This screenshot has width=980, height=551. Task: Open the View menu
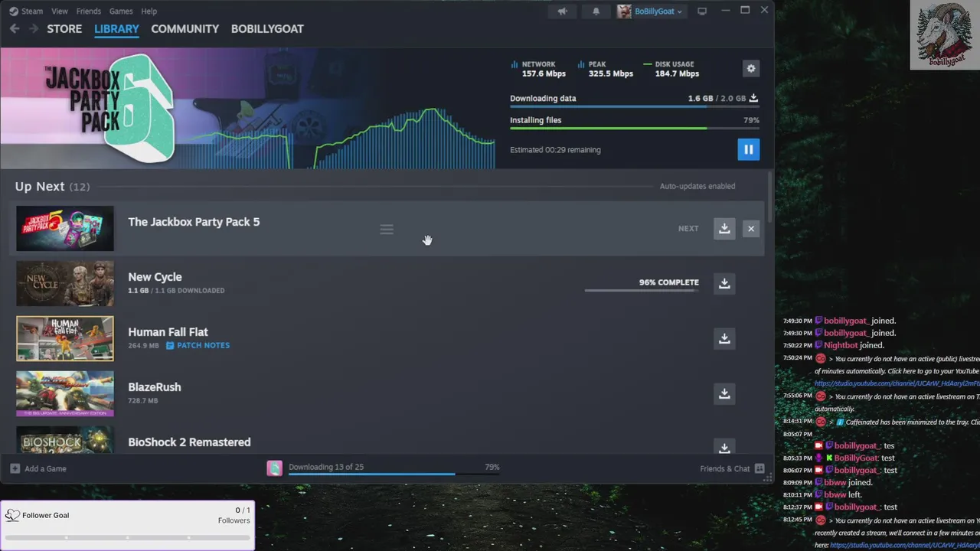tap(60, 11)
